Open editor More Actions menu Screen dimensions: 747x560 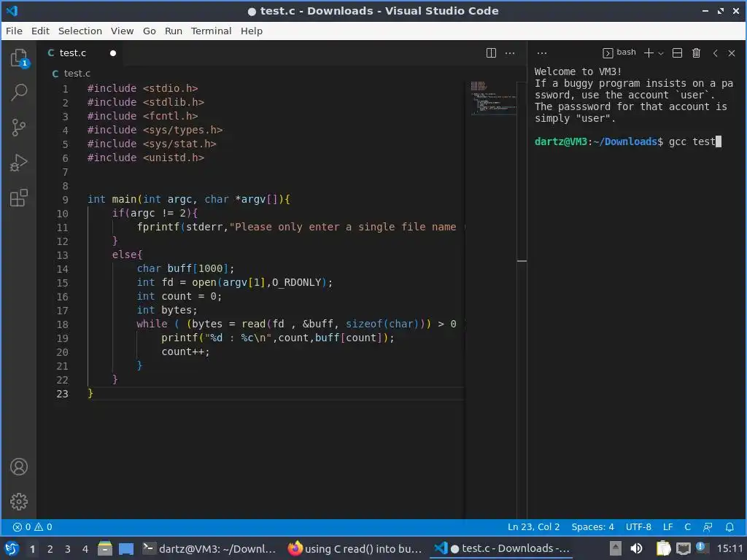(510, 52)
